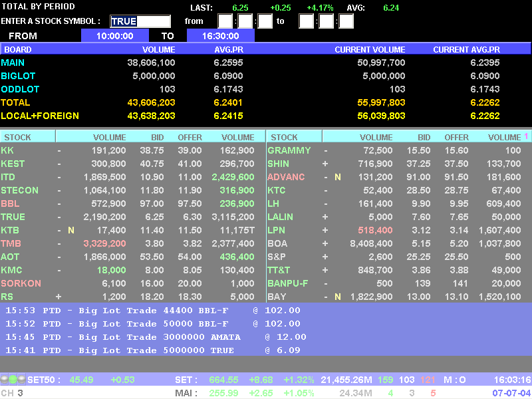Click the green status indicator light
The image size is (532, 399).
[13, 379]
